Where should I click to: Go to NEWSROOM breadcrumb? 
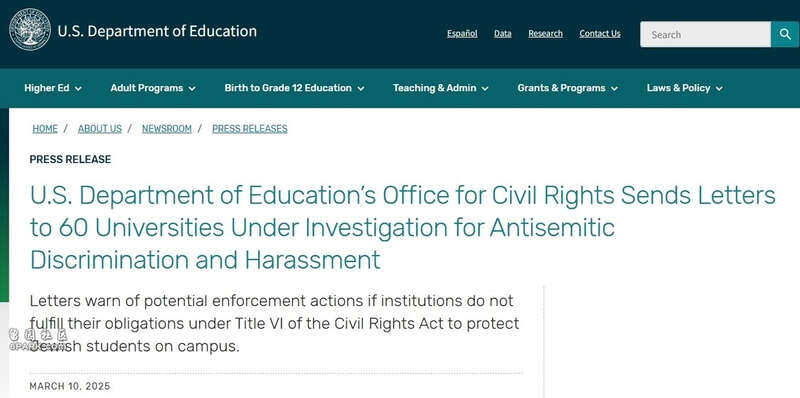pyautogui.click(x=167, y=129)
